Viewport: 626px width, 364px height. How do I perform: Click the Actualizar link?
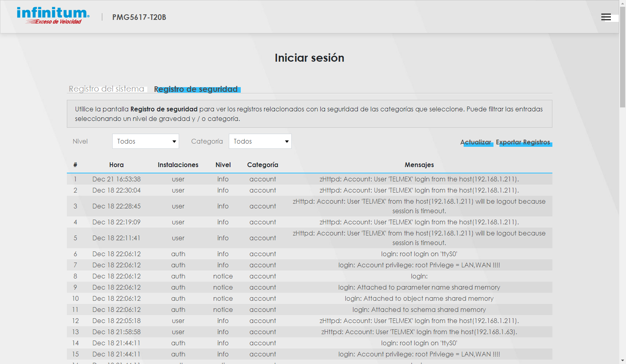(x=476, y=142)
